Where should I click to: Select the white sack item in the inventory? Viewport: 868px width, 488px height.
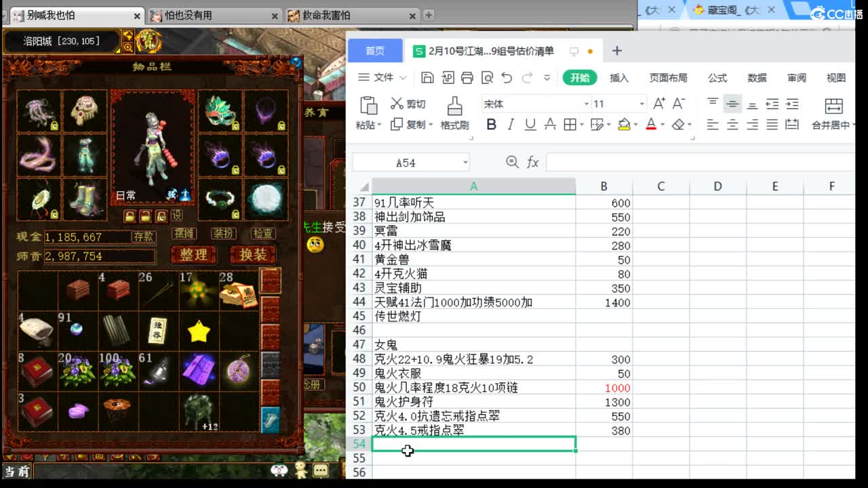coord(37,330)
